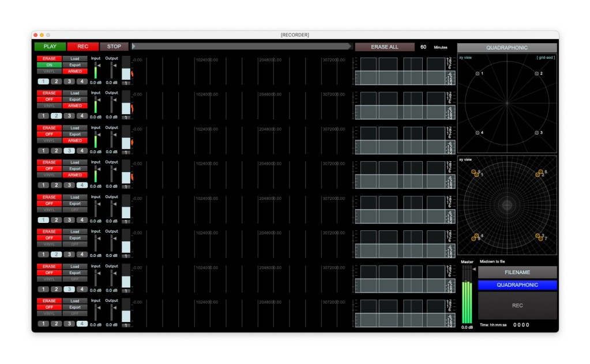590x364 pixels.
Task: Enable VINYL mode on the first track
Action: point(49,71)
